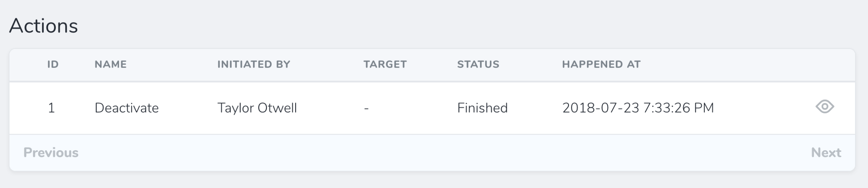Click the ID column header
Viewport: 868px width, 188px height.
53,64
